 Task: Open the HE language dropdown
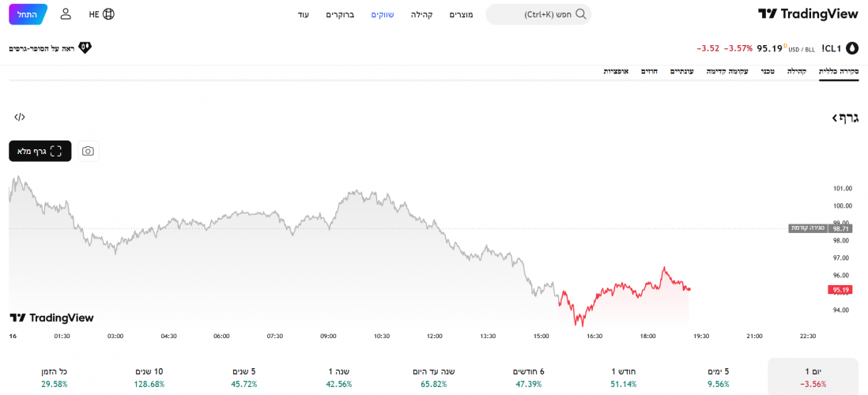94,14
